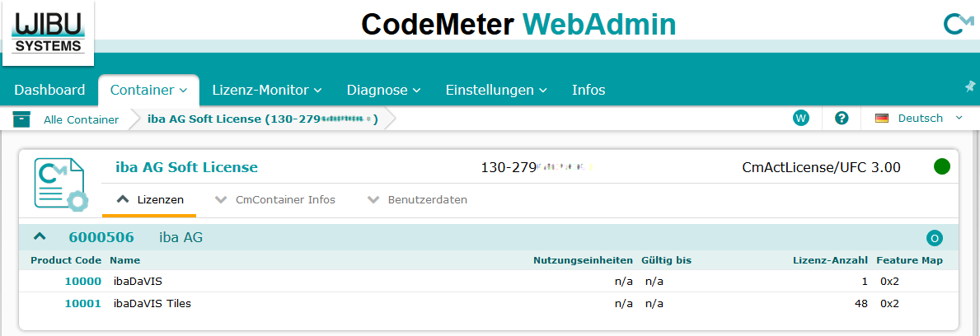This screenshot has width=980, height=336.
Task: Click the CodeMeter WebAdmin title
Action: [518, 25]
